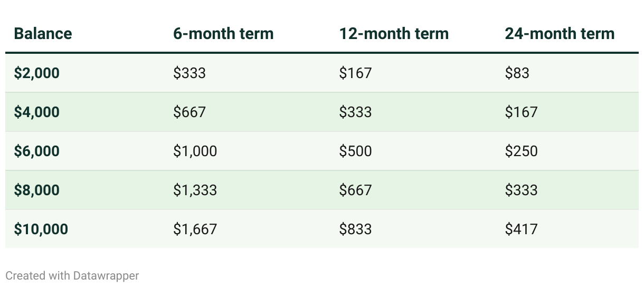Screen dimensions: 644x288
Task: Click the $1,000 six-month payment cell
Action: pos(195,151)
